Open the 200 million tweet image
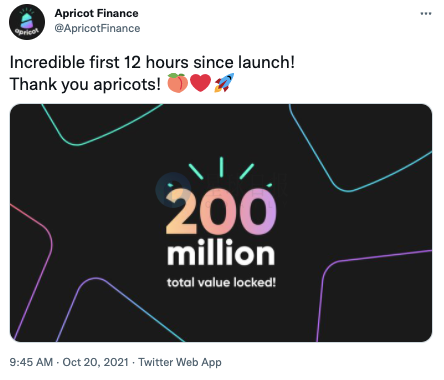 click(x=221, y=223)
